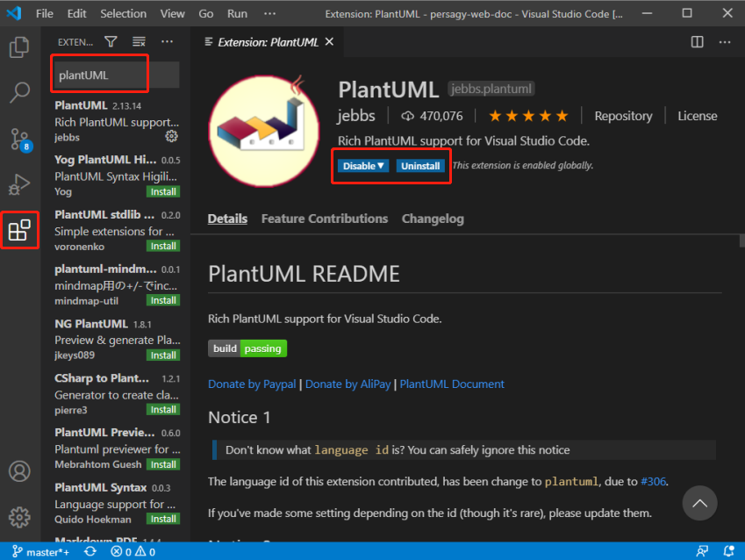Image resolution: width=745 pixels, height=560 pixels.
Task: Install the NG PlantUML extension
Action: pyautogui.click(x=163, y=355)
